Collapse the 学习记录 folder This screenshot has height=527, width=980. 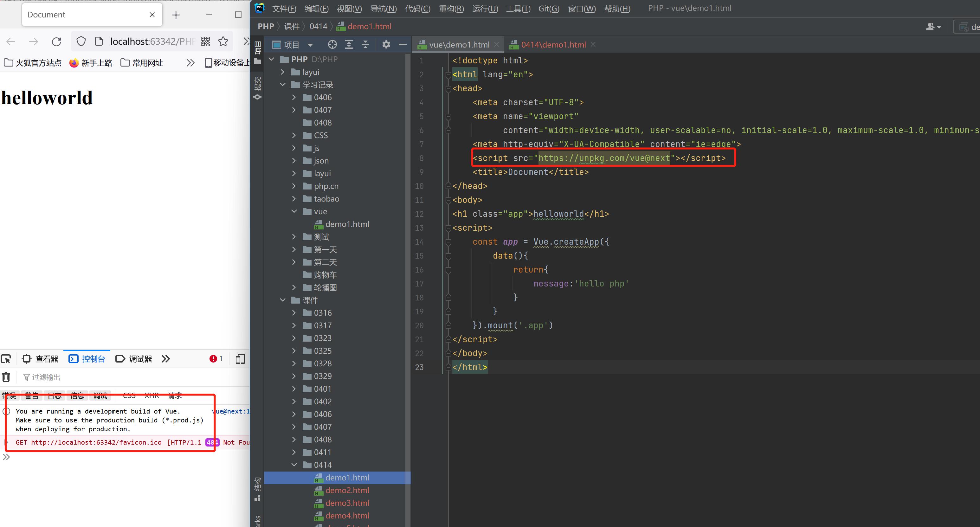pyautogui.click(x=283, y=85)
